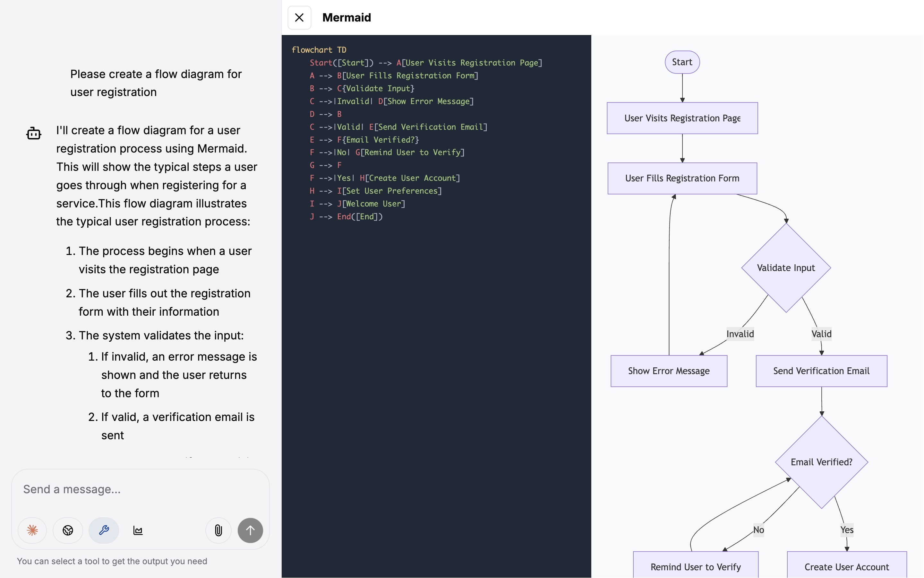Click the Invalid edge label
The image size is (924, 578).
click(x=740, y=334)
